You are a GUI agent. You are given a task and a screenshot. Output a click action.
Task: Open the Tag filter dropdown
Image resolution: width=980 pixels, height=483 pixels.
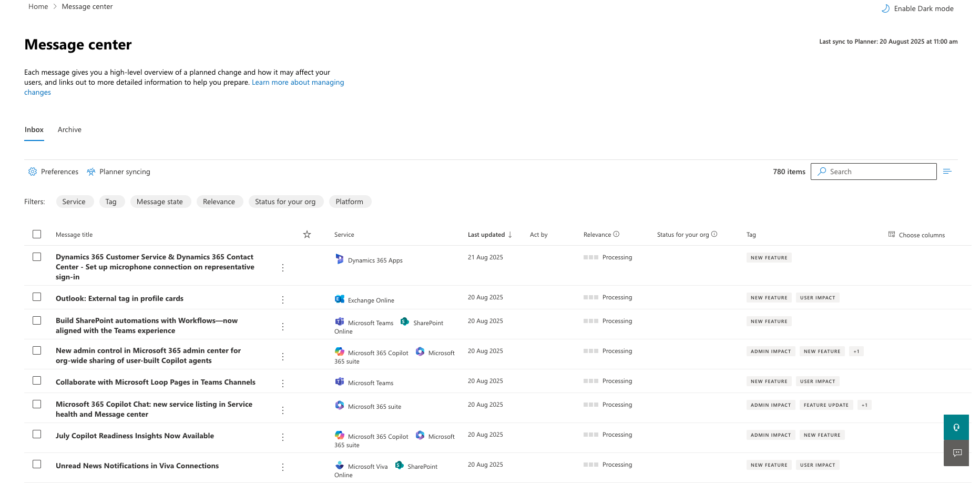coord(112,202)
